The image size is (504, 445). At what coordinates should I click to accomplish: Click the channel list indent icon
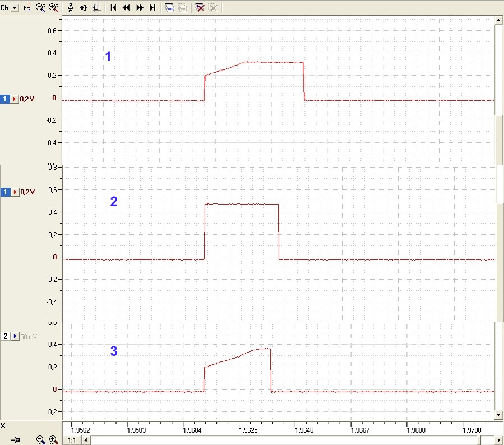coord(27,8)
